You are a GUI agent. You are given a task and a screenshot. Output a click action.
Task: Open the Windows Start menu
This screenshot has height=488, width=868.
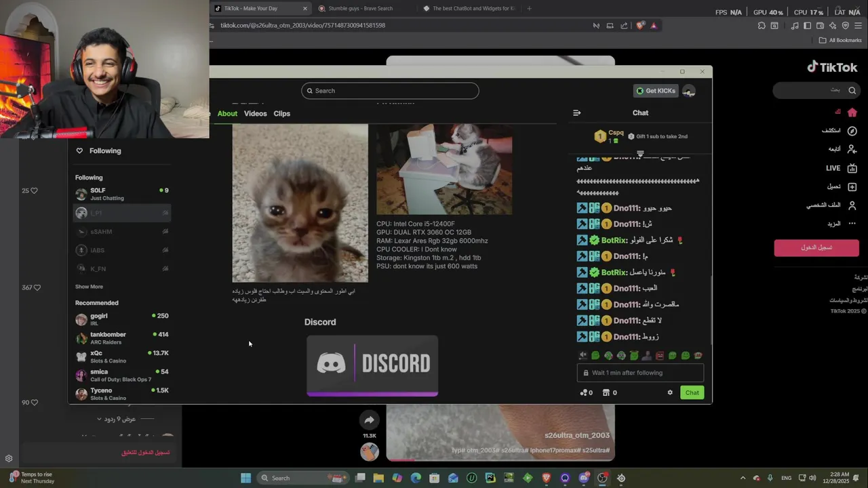click(x=245, y=478)
